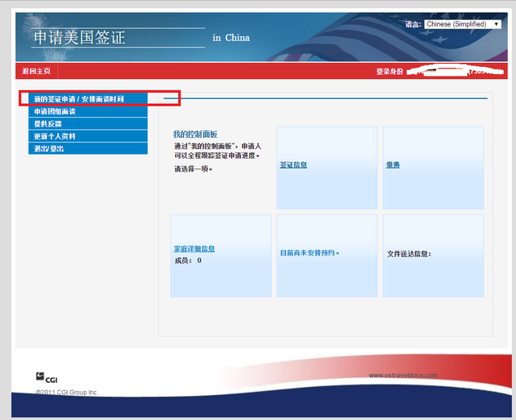Screen dimensions: 516x420
Task: Click the 申请美国签证 header title
Action: 79,38
